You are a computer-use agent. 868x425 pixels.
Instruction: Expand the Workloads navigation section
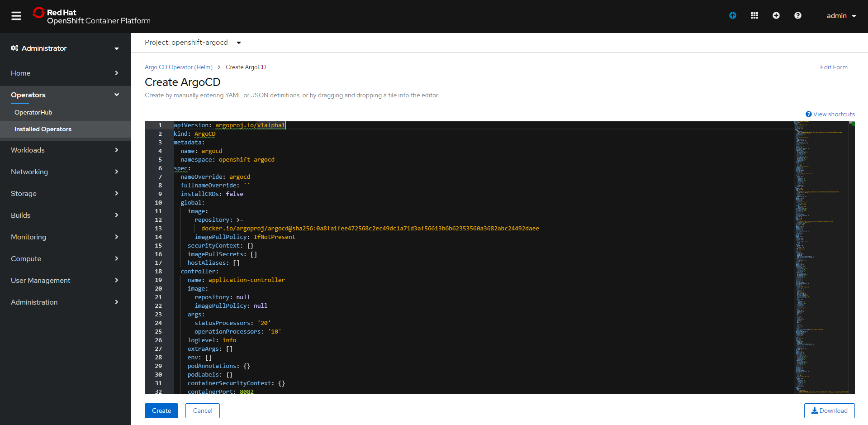point(65,150)
